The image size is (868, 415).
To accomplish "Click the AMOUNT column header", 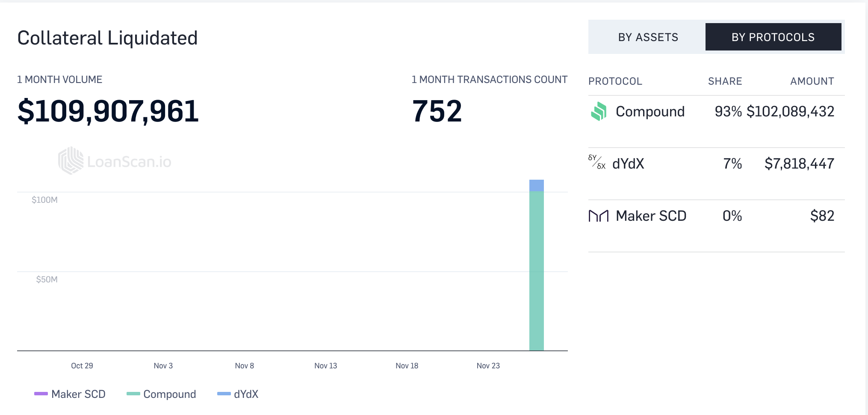I will pyautogui.click(x=812, y=81).
